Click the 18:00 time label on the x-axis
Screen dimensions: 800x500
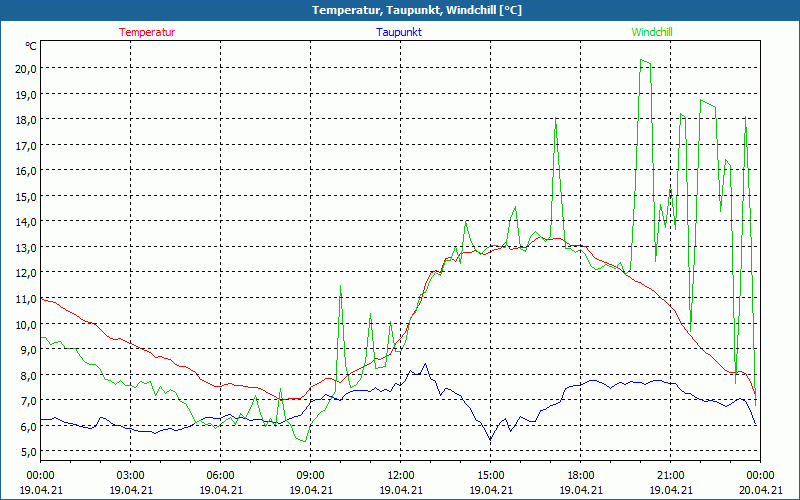[x=580, y=475]
